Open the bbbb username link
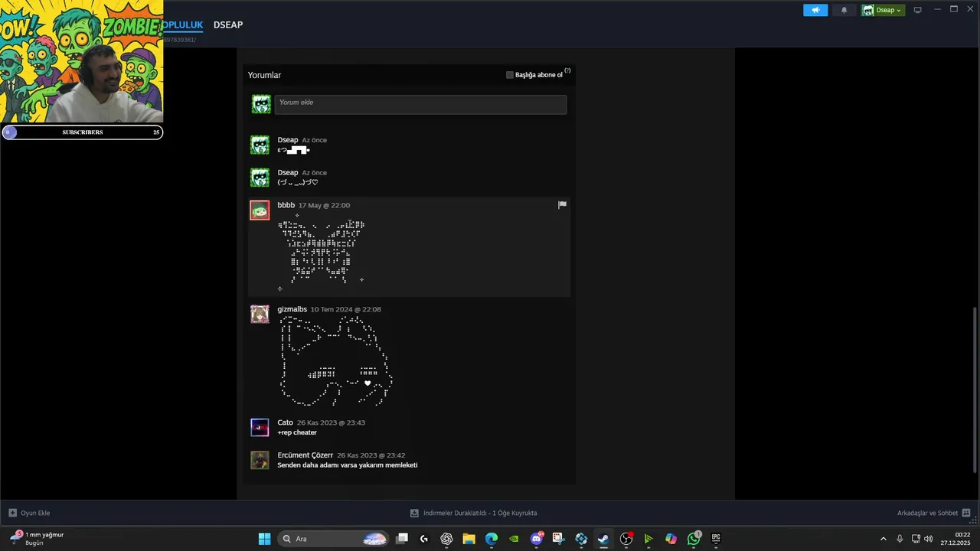This screenshot has width=980, height=551. click(286, 205)
